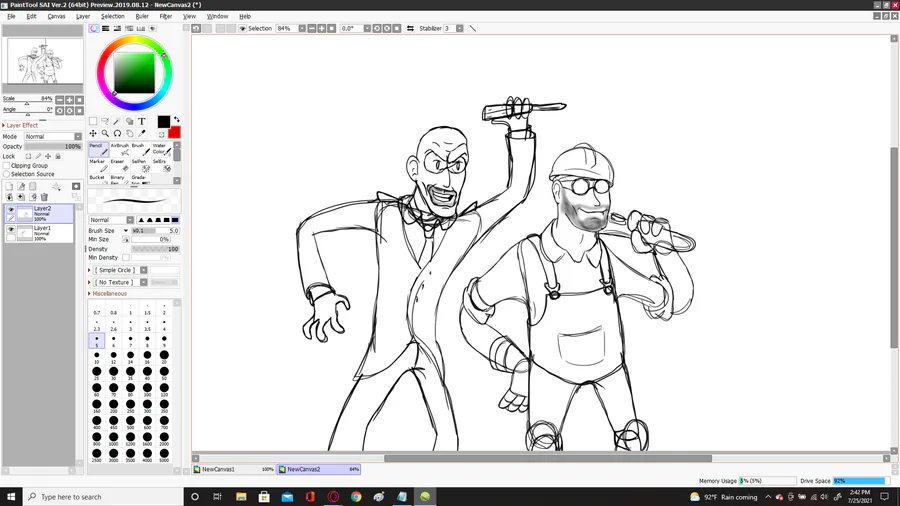This screenshot has height=506, width=900.
Task: Select the AirBrush tool
Action: coord(120,149)
